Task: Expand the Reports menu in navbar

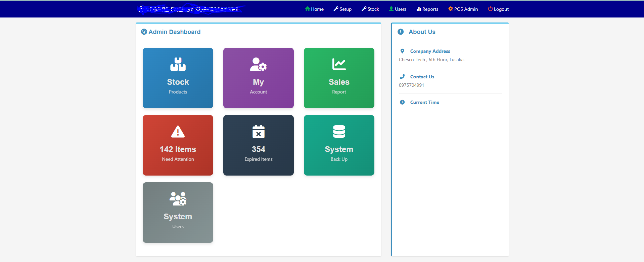Action: click(427, 9)
